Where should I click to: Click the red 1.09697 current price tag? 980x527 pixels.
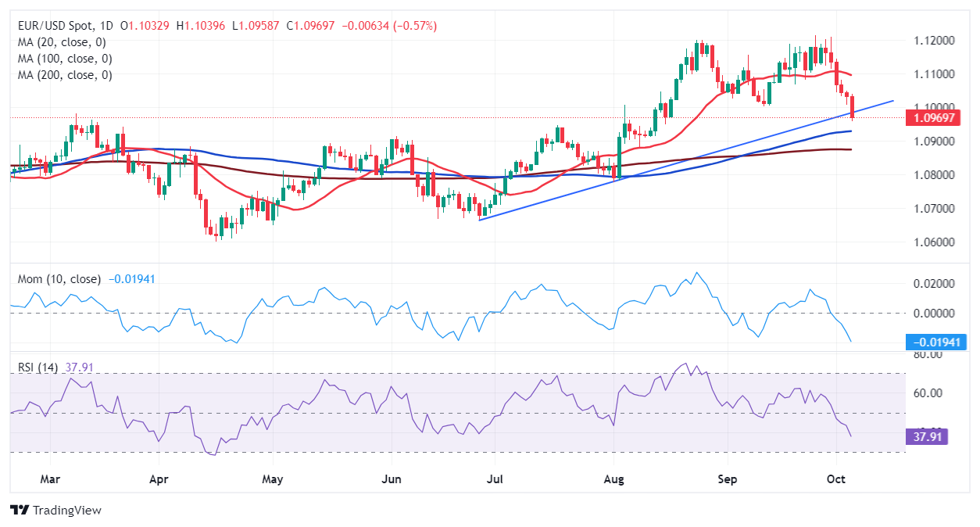click(x=933, y=118)
